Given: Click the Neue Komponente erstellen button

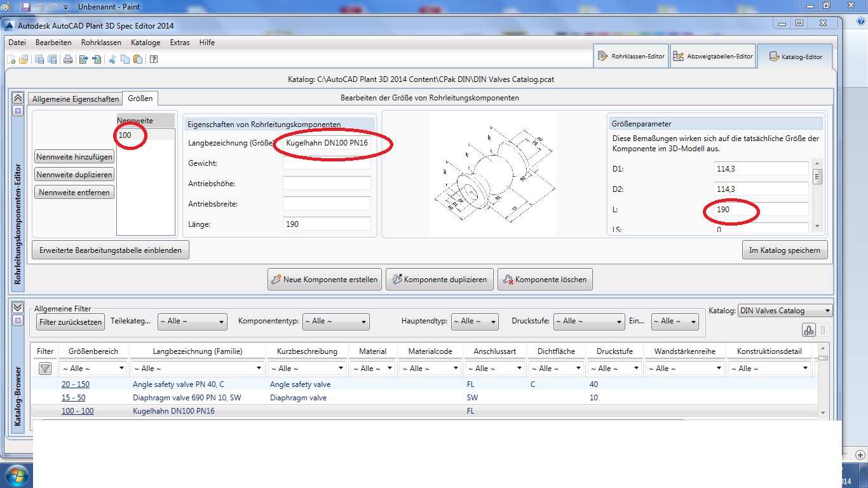Looking at the screenshot, I should click(324, 280).
